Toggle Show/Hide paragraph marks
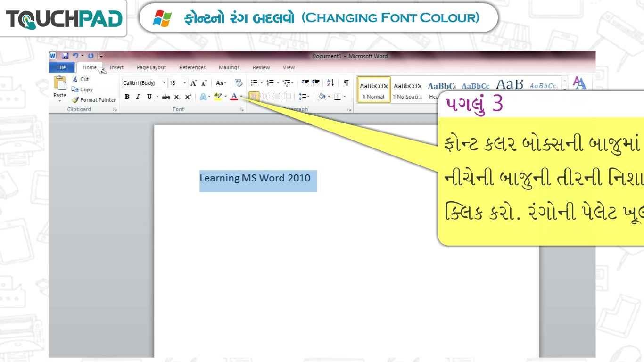The height and width of the screenshot is (362, 644). pyautogui.click(x=346, y=83)
